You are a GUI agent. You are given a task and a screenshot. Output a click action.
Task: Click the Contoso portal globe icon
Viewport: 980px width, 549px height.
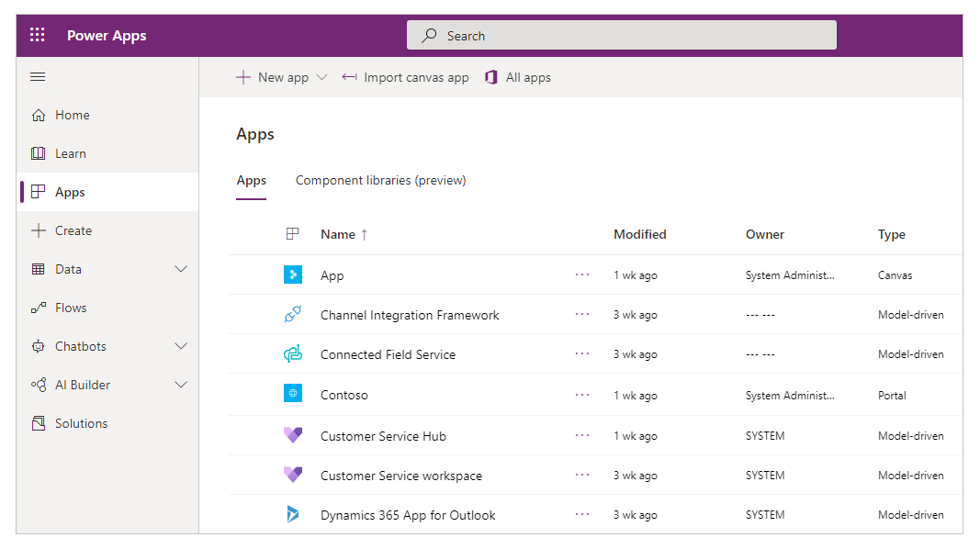point(292,394)
